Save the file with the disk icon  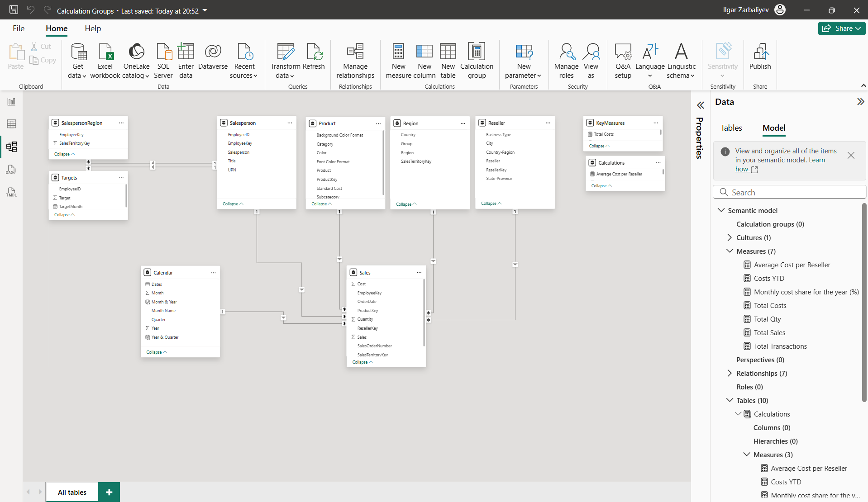click(x=14, y=10)
